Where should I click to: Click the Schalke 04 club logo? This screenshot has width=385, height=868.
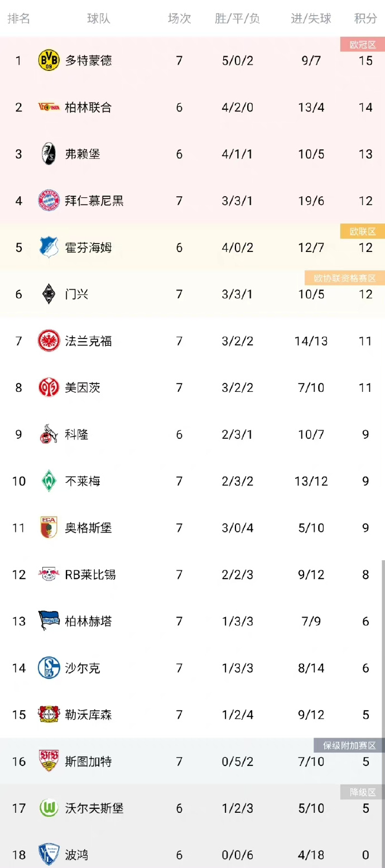[49, 668]
